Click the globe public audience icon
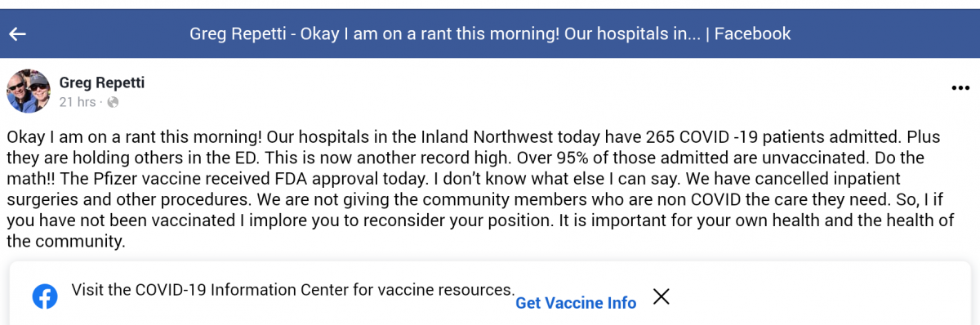The height and width of the screenshot is (325, 980). [113, 102]
